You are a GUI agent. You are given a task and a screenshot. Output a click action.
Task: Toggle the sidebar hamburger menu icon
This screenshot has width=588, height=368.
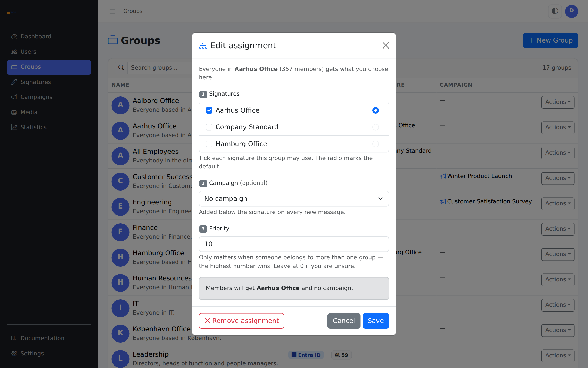(x=112, y=11)
